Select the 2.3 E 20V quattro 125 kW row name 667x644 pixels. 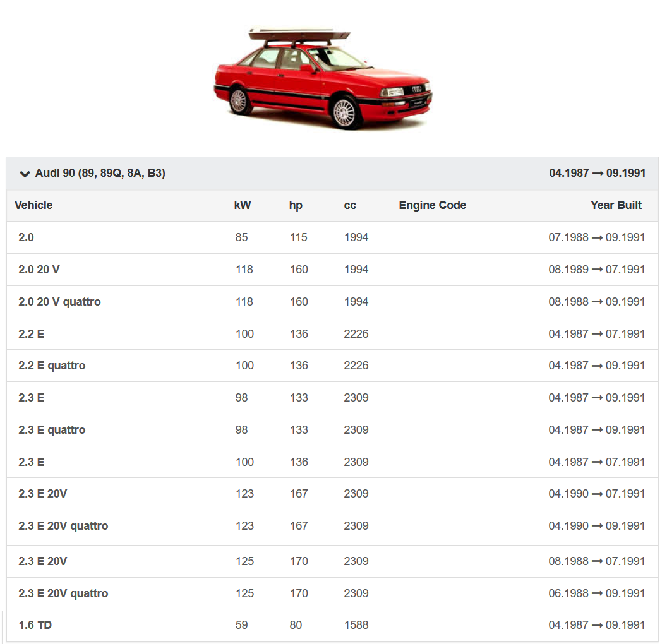tap(63, 593)
